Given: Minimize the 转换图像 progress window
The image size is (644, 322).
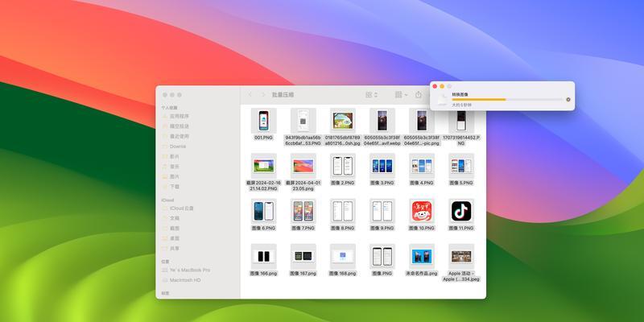Looking at the screenshot, I should [x=442, y=86].
